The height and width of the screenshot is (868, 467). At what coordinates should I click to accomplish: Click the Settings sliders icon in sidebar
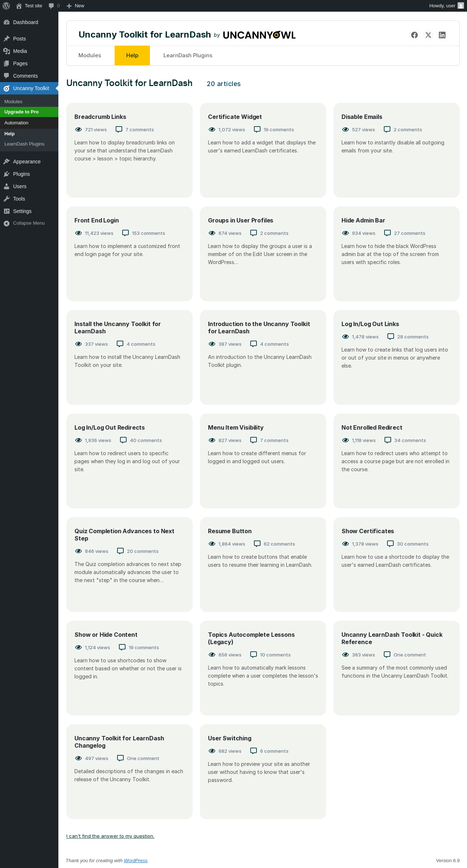pyautogui.click(x=7, y=211)
